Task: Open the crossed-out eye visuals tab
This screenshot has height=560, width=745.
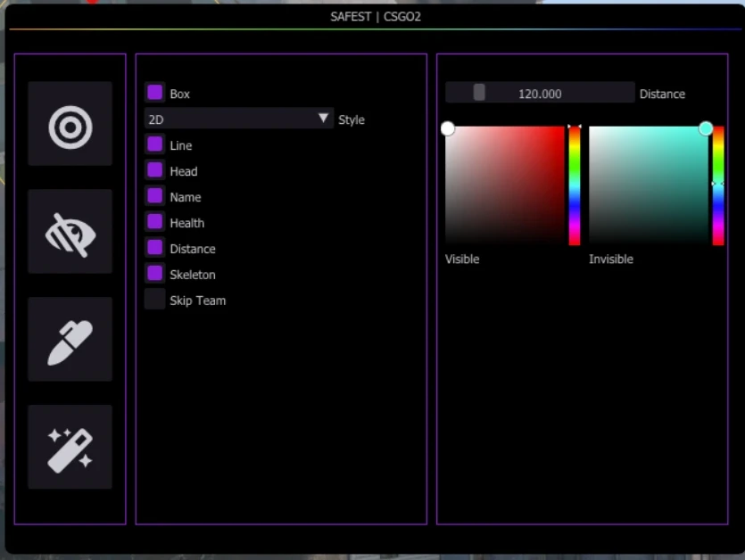Action: coord(70,231)
